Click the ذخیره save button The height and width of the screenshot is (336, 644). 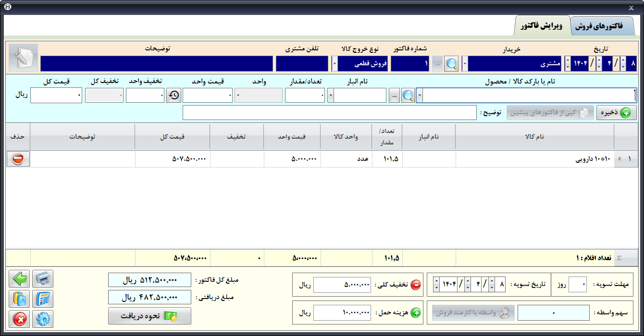tap(617, 113)
